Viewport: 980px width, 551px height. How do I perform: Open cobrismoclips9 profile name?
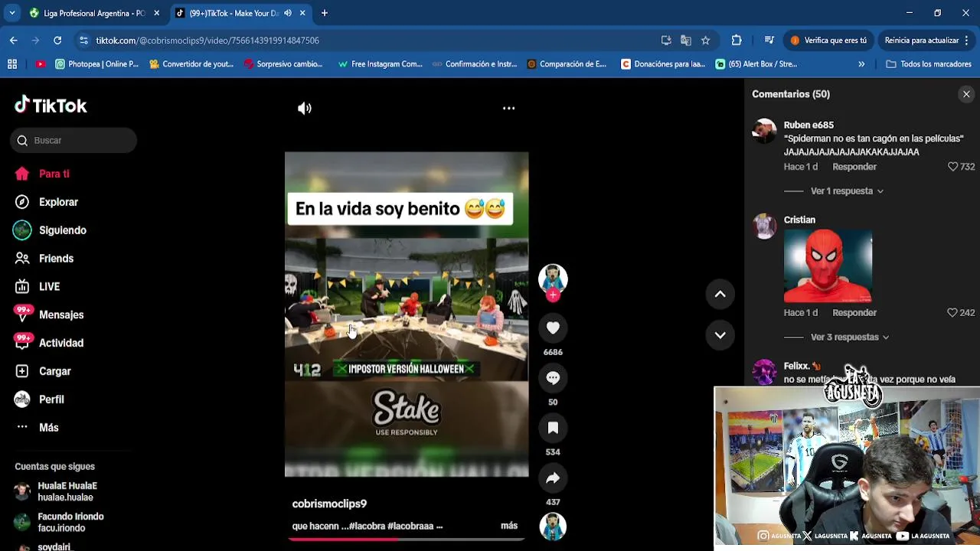coord(329,504)
